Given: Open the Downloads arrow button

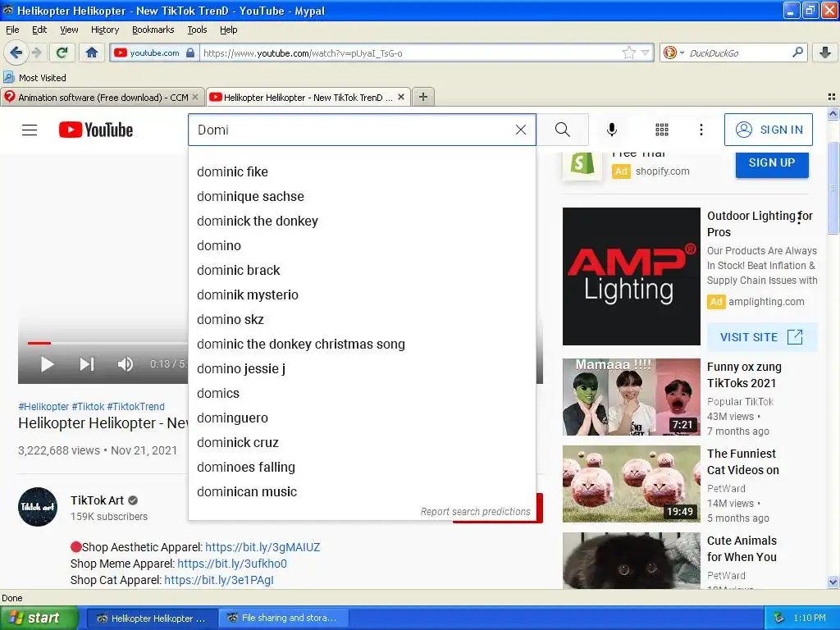Looking at the screenshot, I should pyautogui.click(x=825, y=52).
